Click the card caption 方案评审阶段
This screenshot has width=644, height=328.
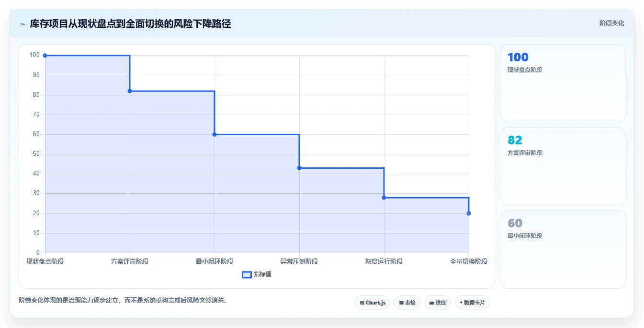[525, 153]
